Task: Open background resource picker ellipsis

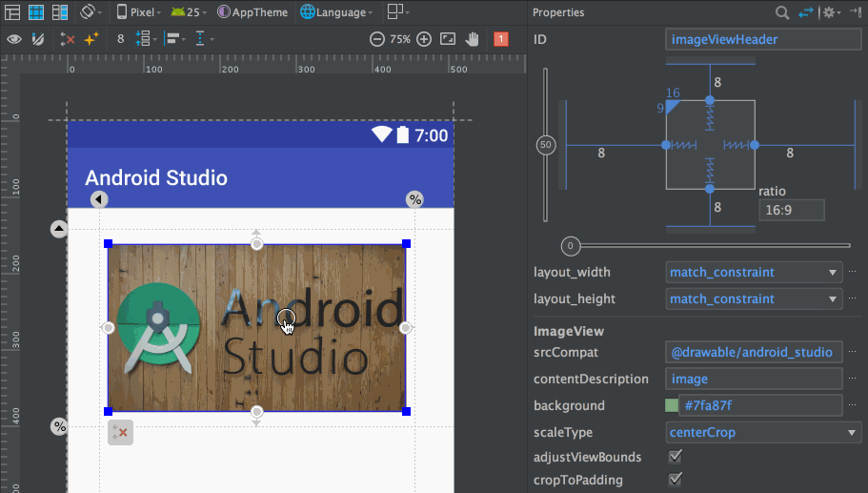Action: 852,404
